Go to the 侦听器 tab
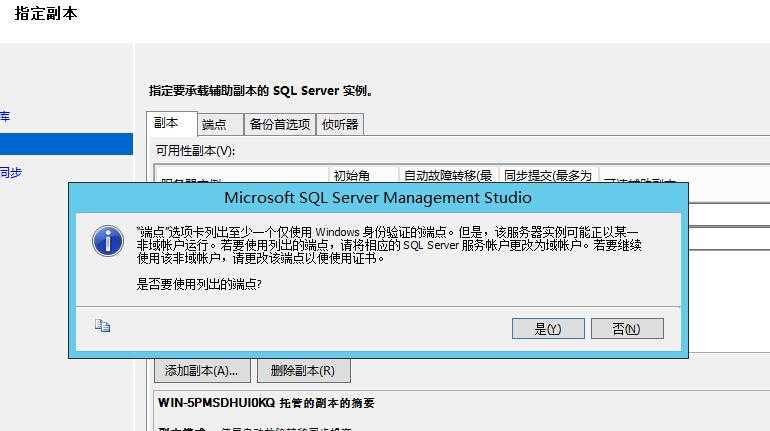The width and height of the screenshot is (770, 431). pos(340,125)
